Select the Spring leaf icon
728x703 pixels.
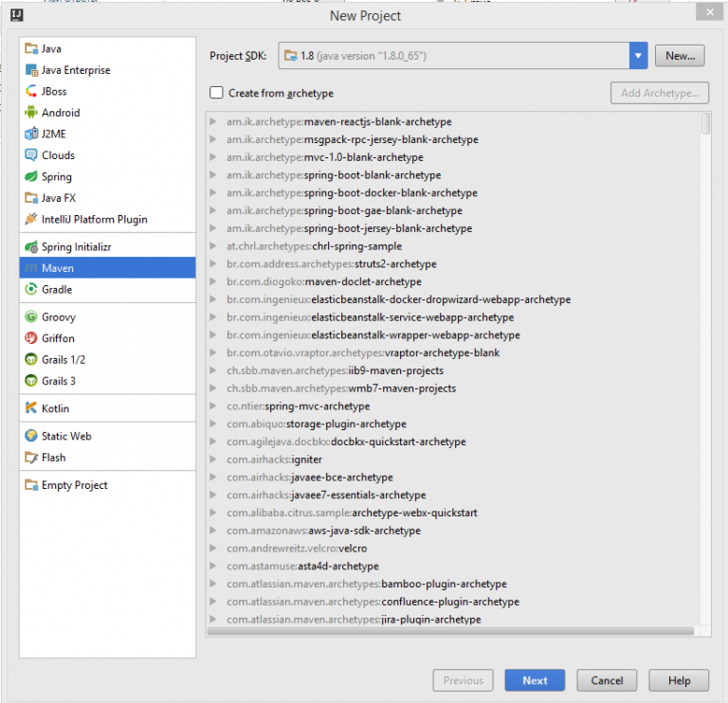[31, 177]
